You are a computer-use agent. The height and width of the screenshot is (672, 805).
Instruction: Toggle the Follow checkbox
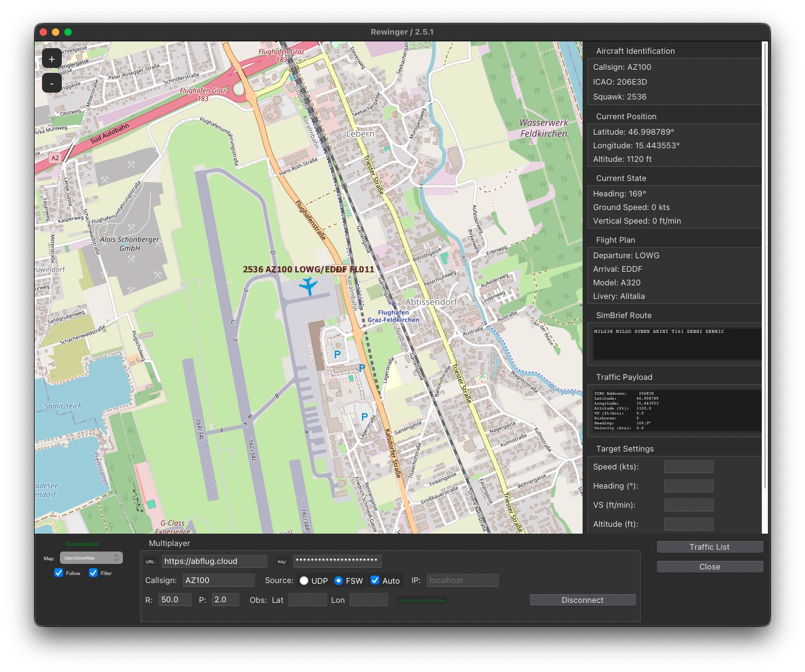click(59, 573)
